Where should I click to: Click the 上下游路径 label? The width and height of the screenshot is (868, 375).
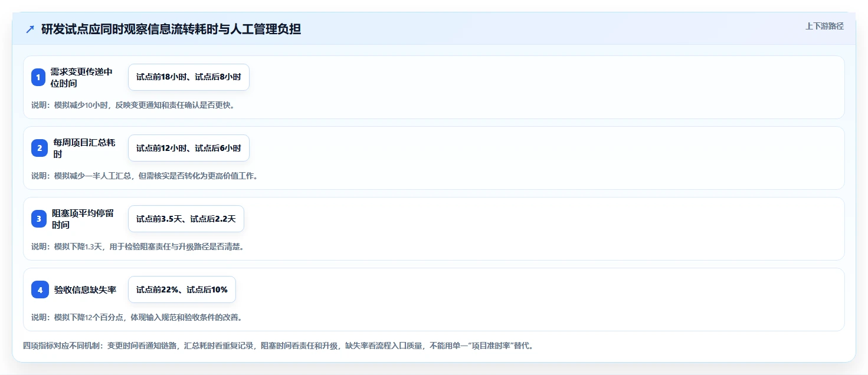click(x=824, y=26)
